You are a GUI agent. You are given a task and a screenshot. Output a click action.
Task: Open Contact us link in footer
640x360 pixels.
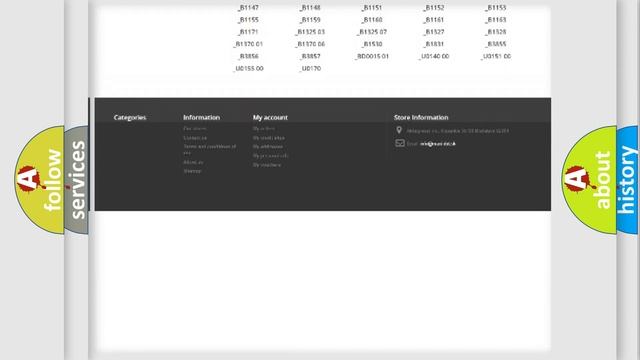[x=195, y=138]
